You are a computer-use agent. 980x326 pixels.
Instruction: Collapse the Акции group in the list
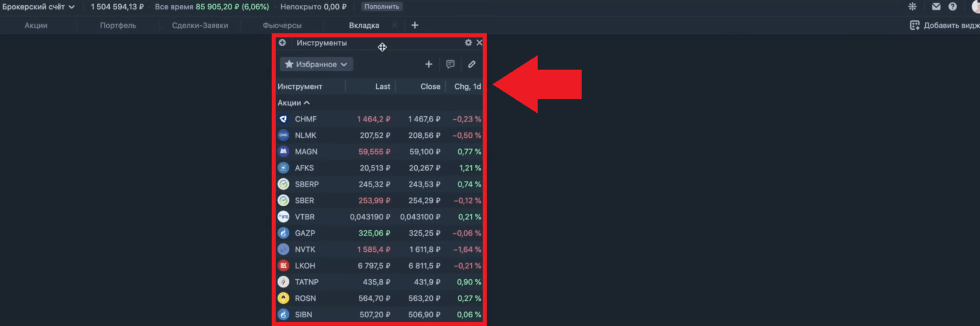pos(293,103)
